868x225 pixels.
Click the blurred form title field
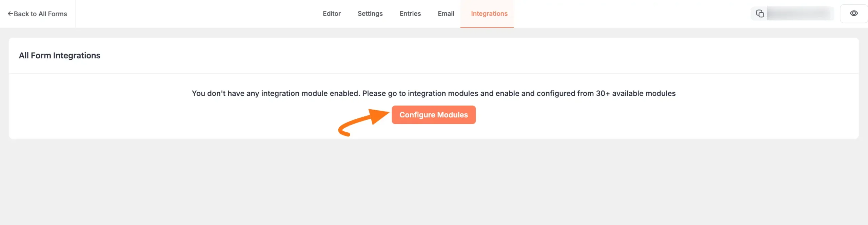click(x=800, y=14)
